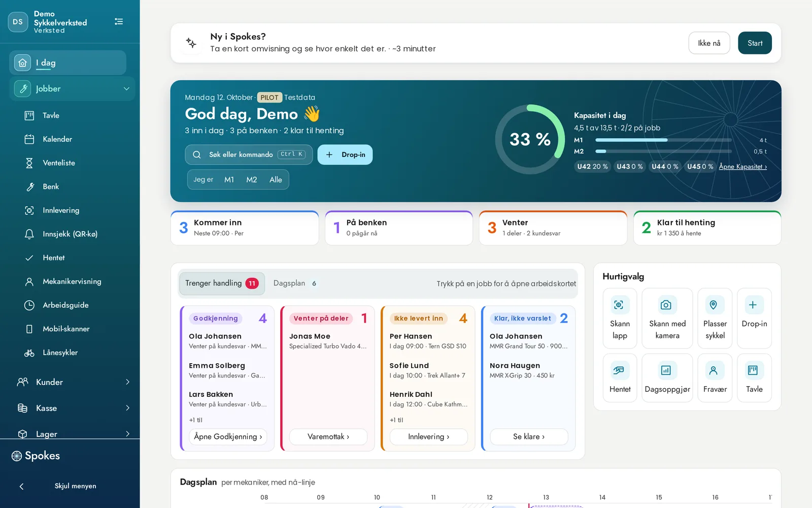
Task: Click the Start tour button
Action: [x=755, y=43]
